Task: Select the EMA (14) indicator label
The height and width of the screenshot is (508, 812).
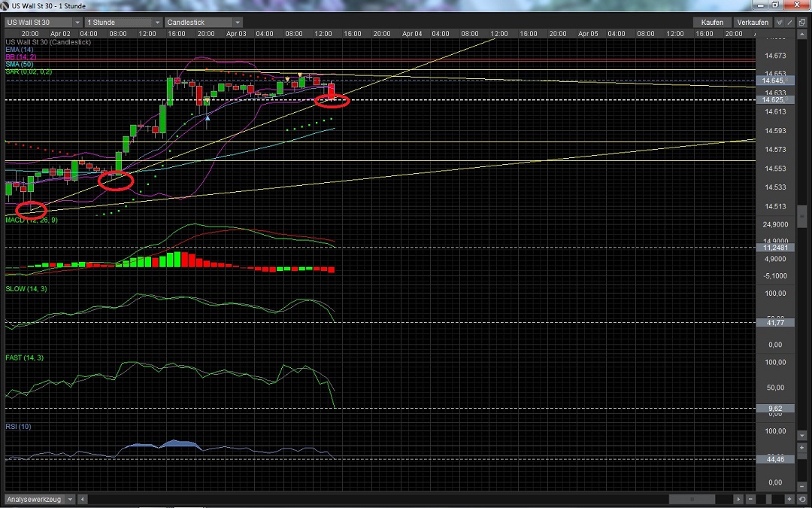Action: click(x=19, y=49)
